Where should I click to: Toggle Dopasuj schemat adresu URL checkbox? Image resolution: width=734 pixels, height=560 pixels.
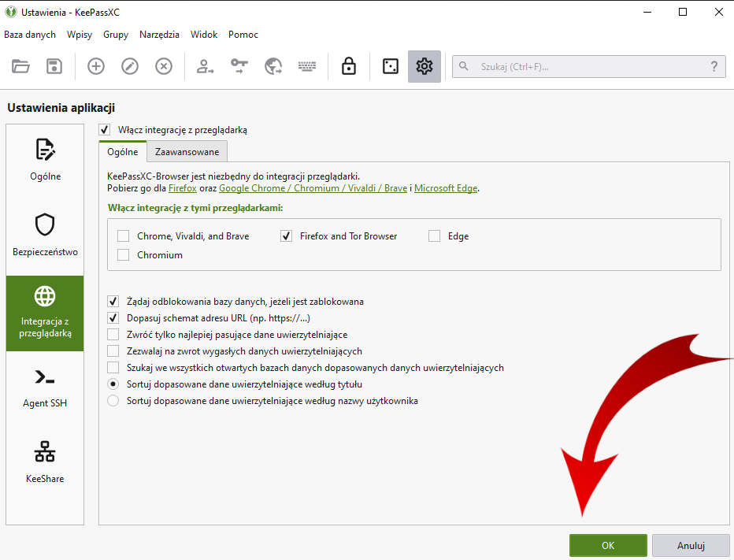113,318
